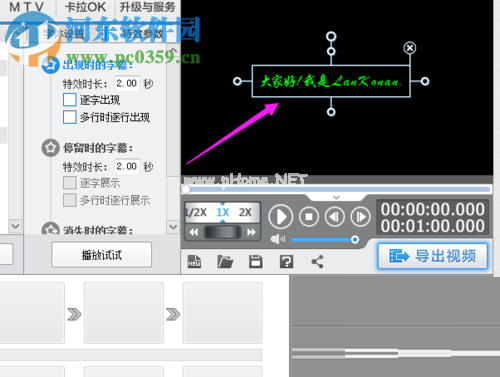Click the total duration 00:01:00.000

tap(433, 226)
